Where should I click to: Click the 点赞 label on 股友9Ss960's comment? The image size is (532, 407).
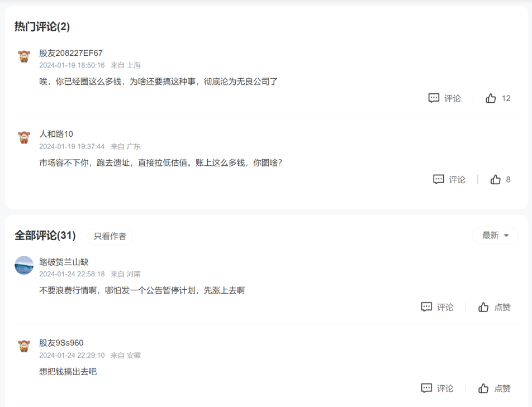click(502, 389)
